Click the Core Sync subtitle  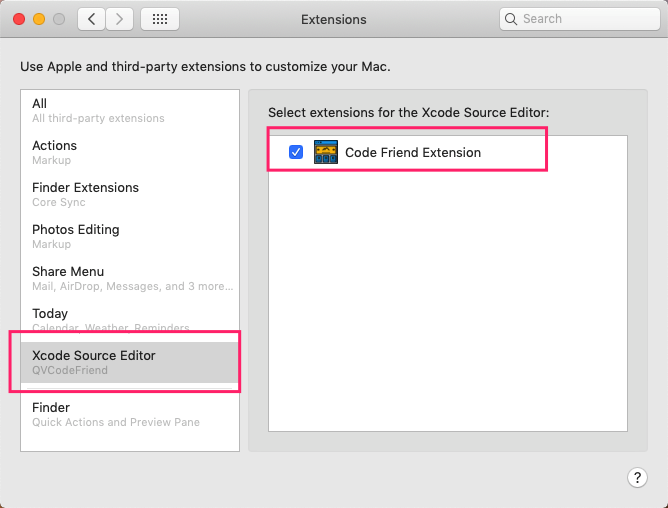pos(59,202)
